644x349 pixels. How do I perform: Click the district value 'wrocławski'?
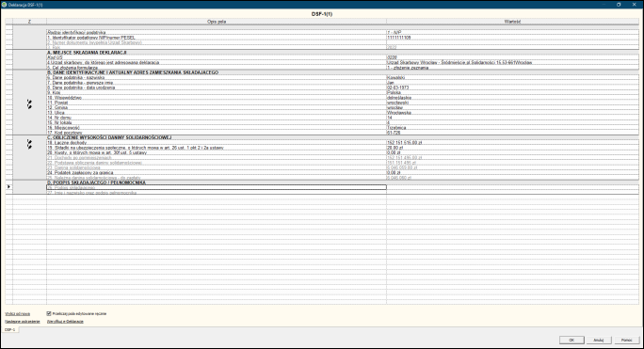pos(397,103)
